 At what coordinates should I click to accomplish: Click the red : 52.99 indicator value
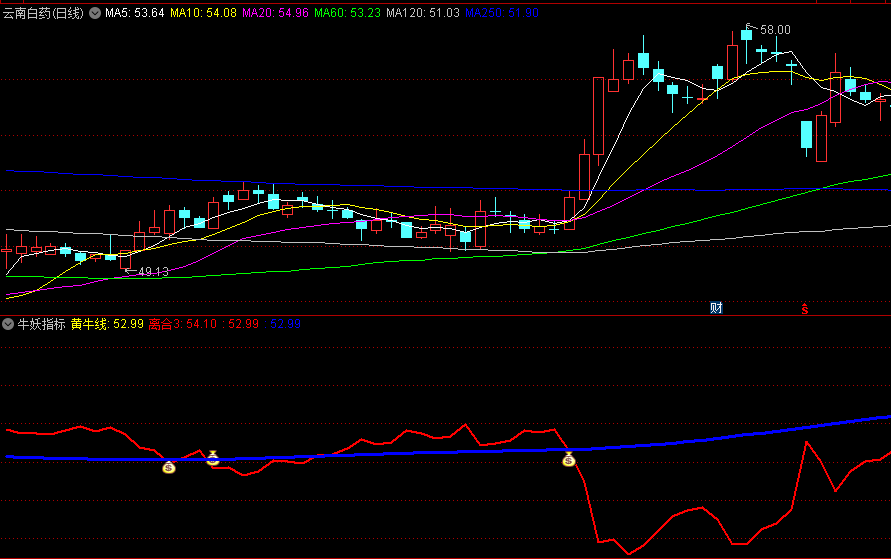(x=240, y=324)
